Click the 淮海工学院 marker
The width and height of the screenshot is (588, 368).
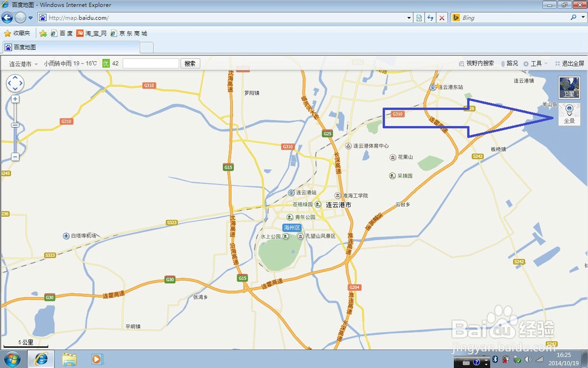click(x=338, y=195)
